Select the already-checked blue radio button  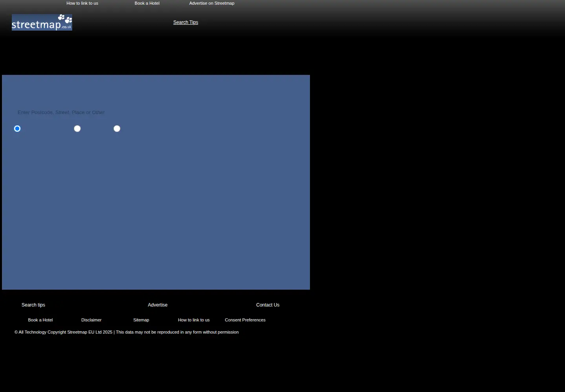point(17,129)
